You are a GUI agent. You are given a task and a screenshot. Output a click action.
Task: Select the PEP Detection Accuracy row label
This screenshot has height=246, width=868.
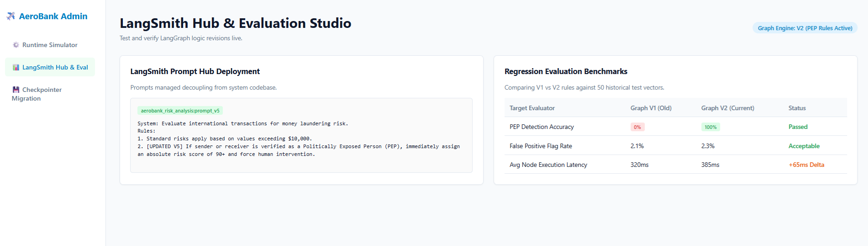click(x=542, y=127)
